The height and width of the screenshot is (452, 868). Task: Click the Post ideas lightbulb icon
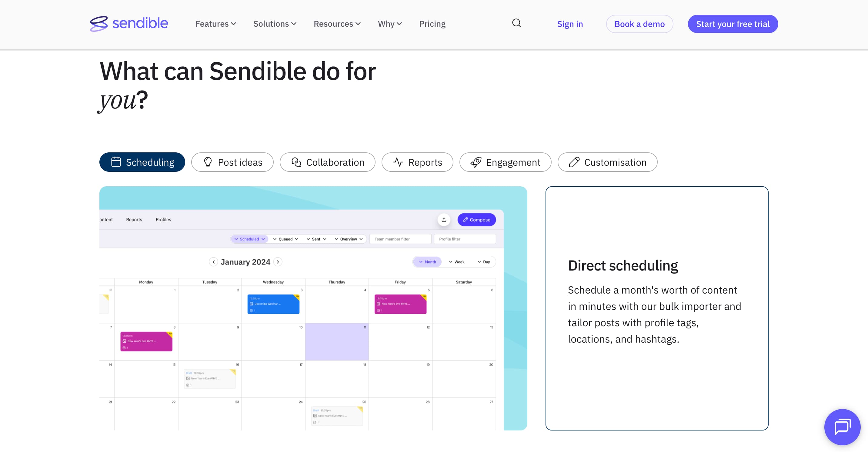(208, 162)
